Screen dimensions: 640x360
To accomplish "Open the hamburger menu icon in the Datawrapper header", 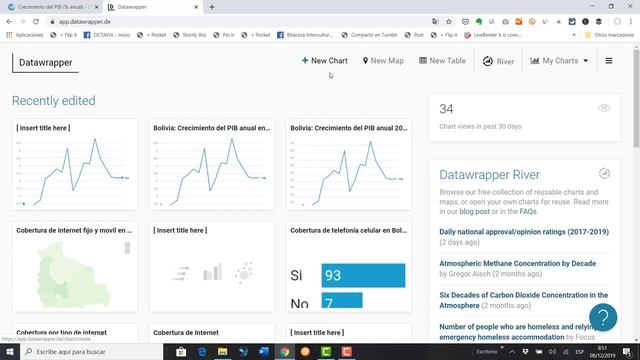I will tap(609, 61).
